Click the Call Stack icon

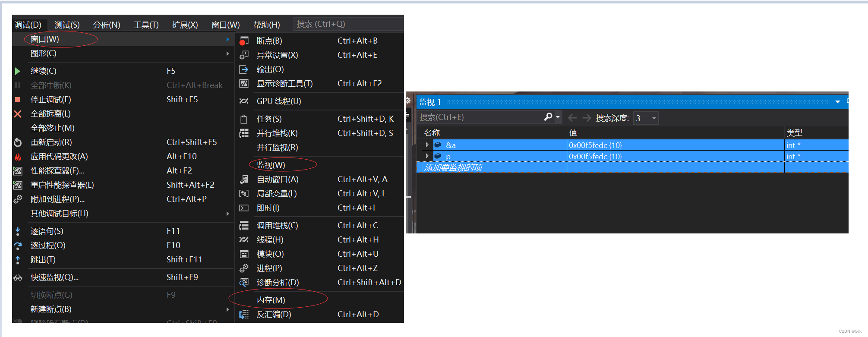244,226
